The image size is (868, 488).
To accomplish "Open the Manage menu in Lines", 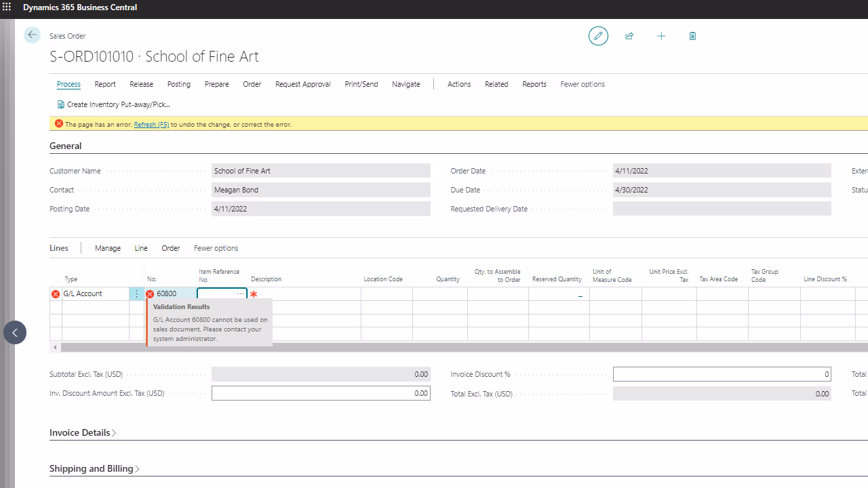I will pyautogui.click(x=108, y=248).
